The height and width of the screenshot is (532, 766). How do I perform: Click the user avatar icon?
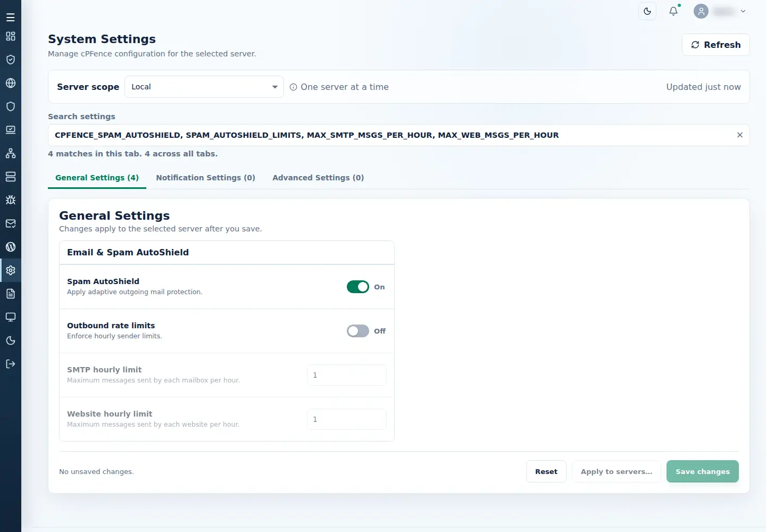701,11
